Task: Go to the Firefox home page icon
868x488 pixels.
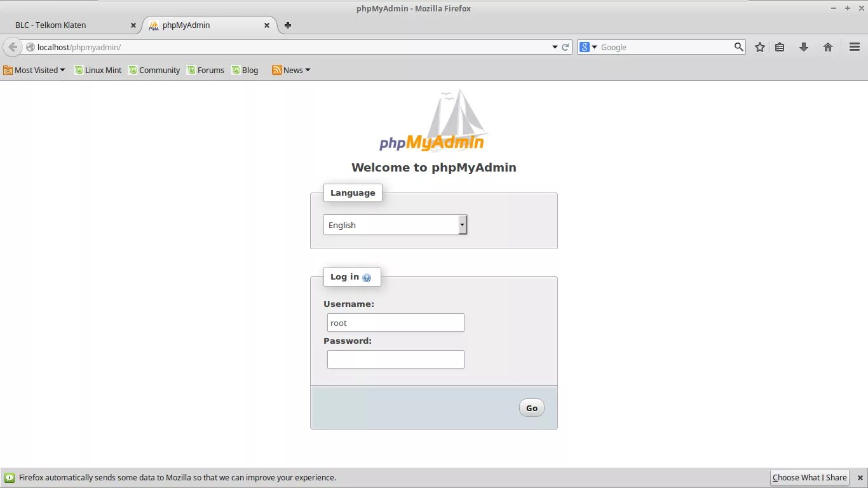Action: coord(827,47)
